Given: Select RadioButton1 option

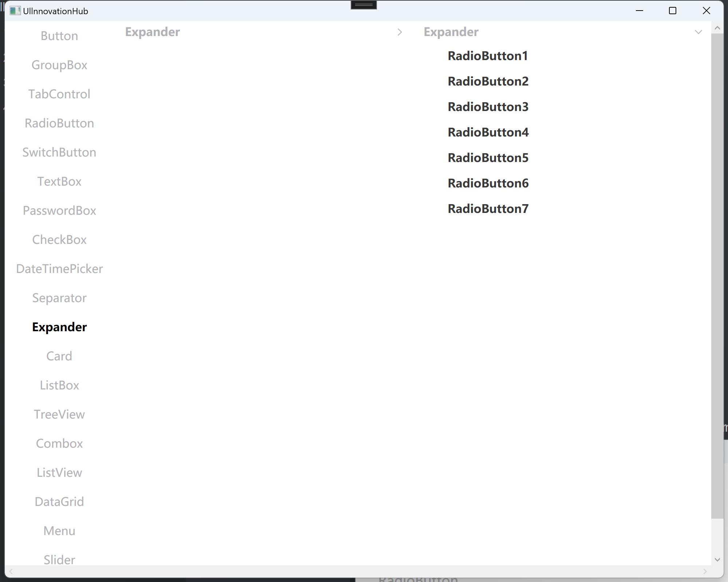Looking at the screenshot, I should click(488, 56).
